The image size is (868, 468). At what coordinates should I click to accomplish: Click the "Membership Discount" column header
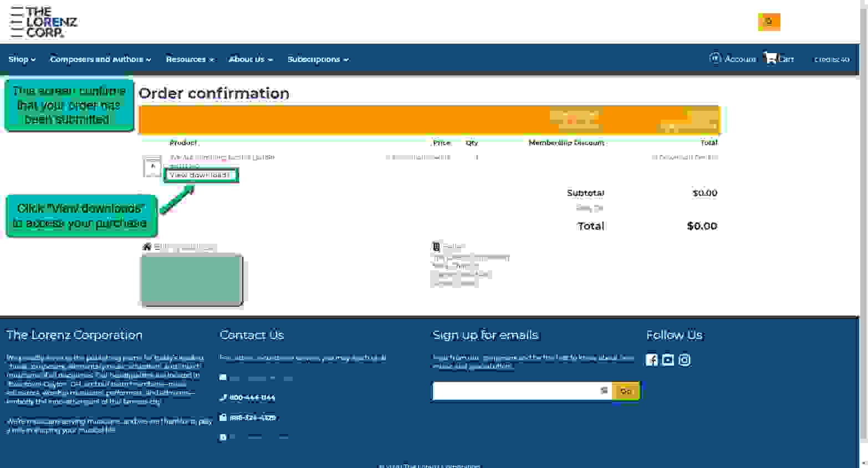pos(566,142)
